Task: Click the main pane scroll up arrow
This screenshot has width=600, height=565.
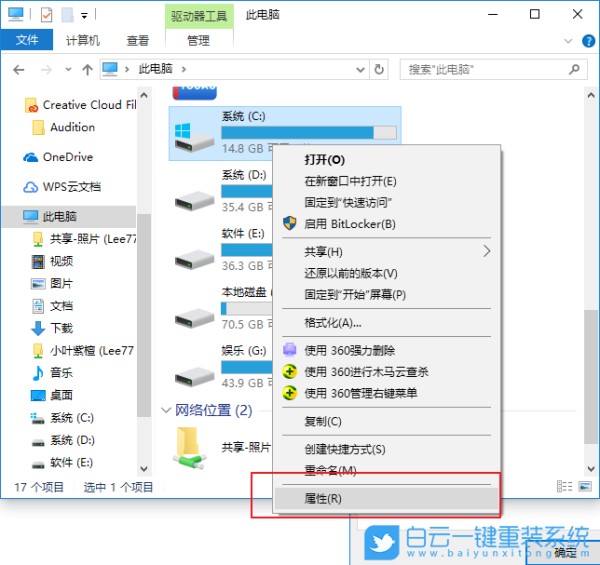Action: coord(591,95)
